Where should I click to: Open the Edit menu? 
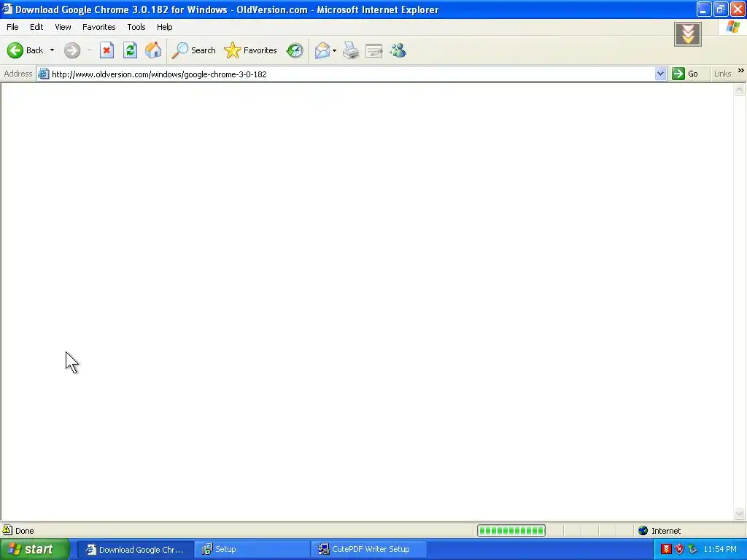[36, 27]
